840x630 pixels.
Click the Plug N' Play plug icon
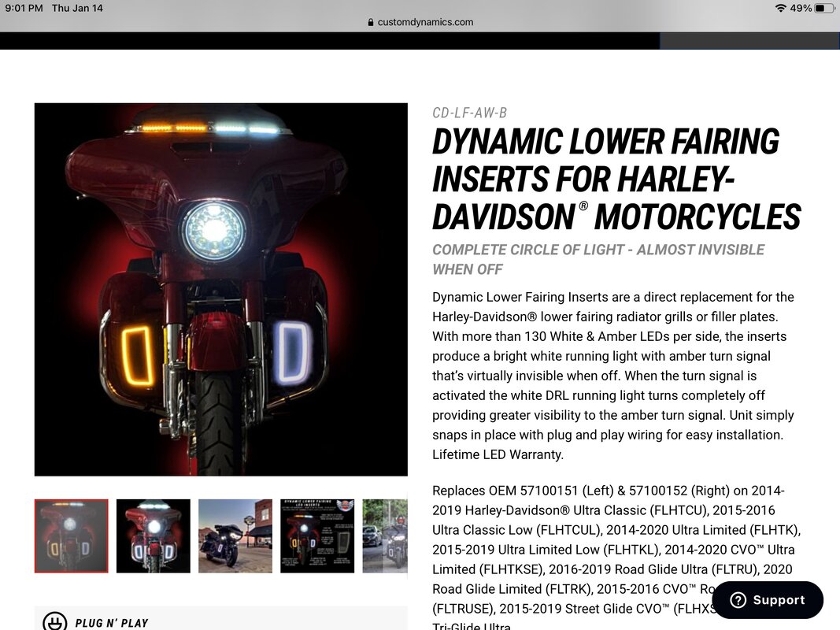54,622
